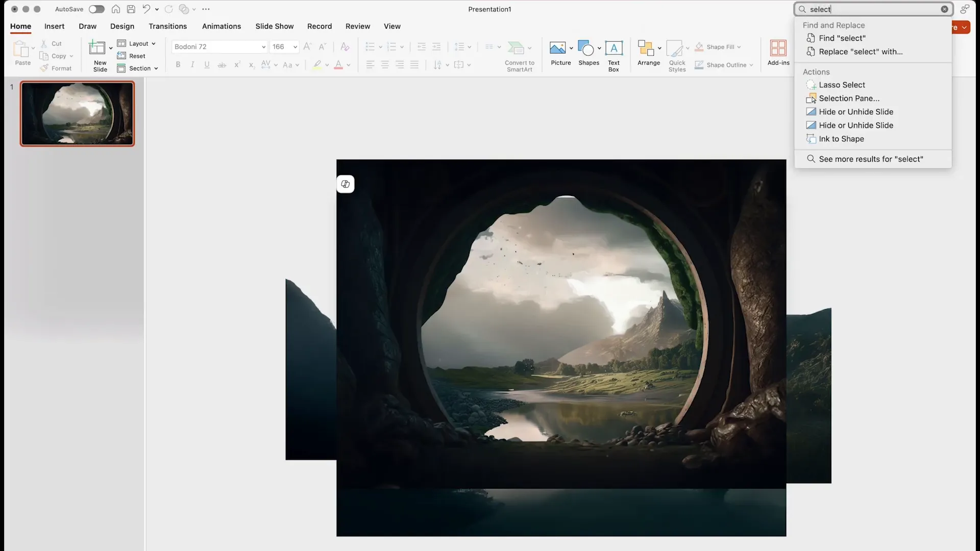
Task: Click the Paste clipboard icon
Action: click(x=21, y=49)
